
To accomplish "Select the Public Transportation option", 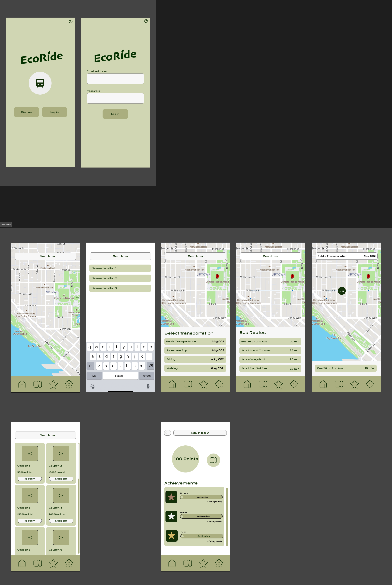I will pos(195,342).
